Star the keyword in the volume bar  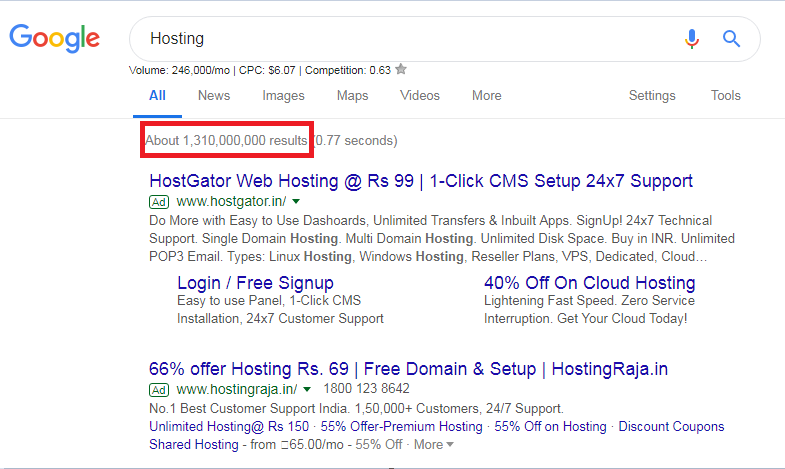point(401,70)
